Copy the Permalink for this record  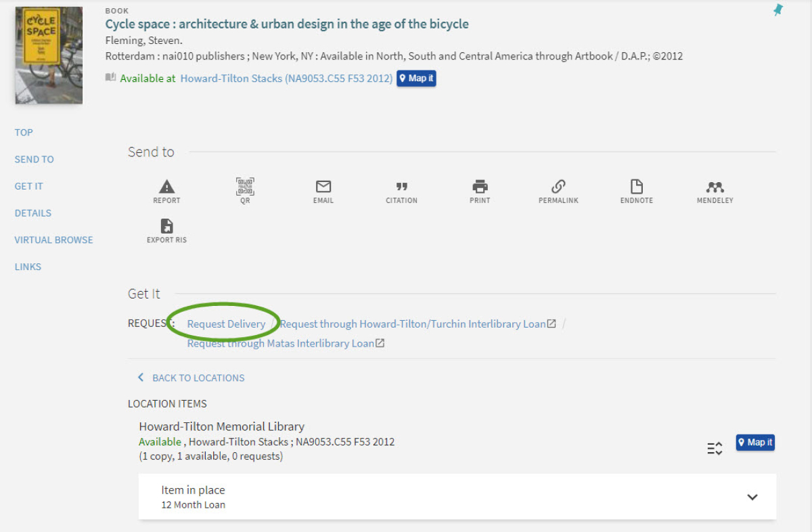558,187
